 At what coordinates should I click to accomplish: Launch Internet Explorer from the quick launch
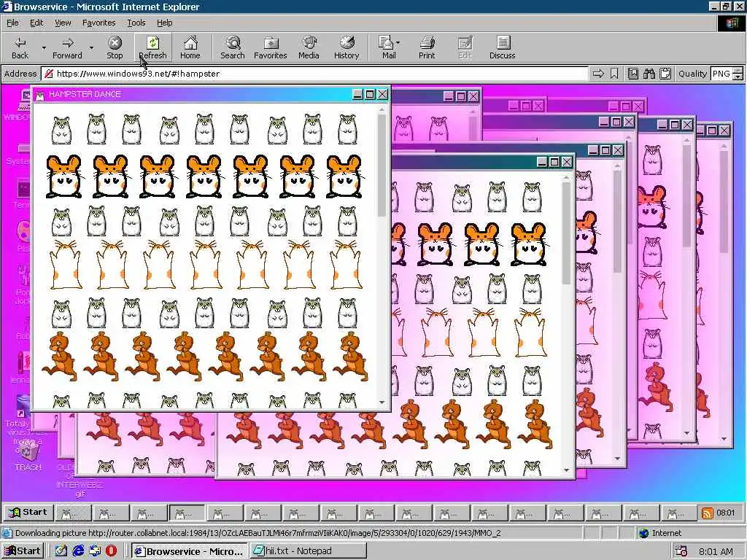(77, 551)
